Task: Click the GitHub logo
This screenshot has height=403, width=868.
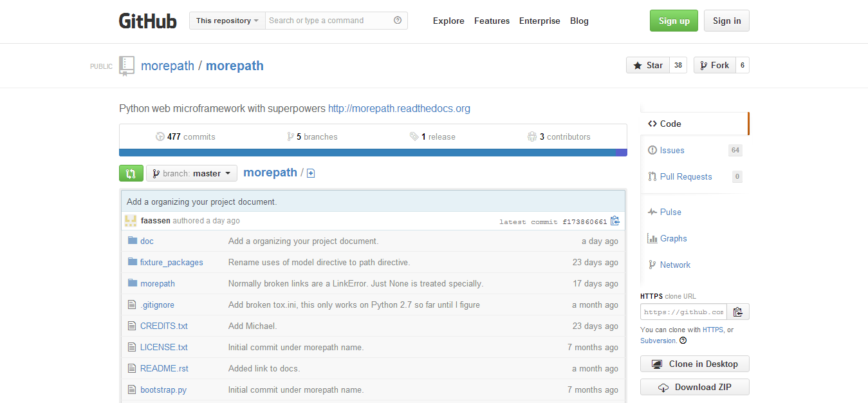Action: point(147,21)
